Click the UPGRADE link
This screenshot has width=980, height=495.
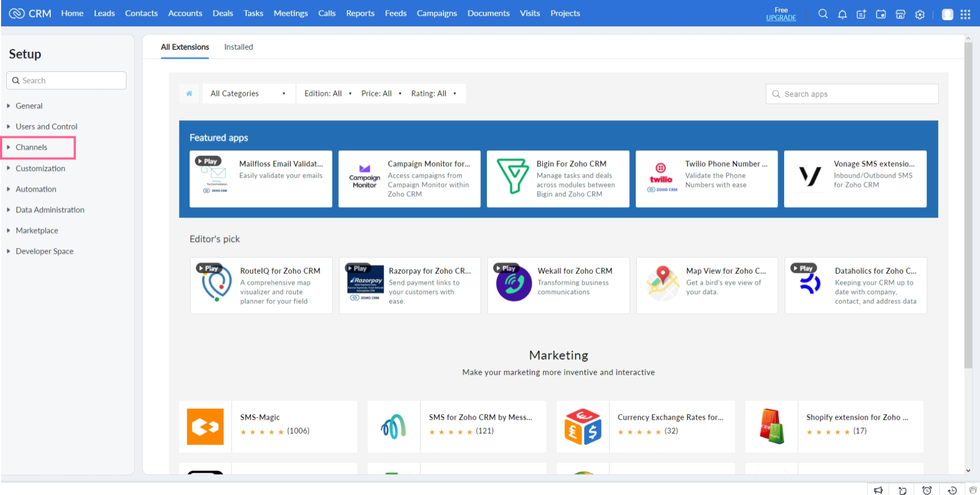781,18
